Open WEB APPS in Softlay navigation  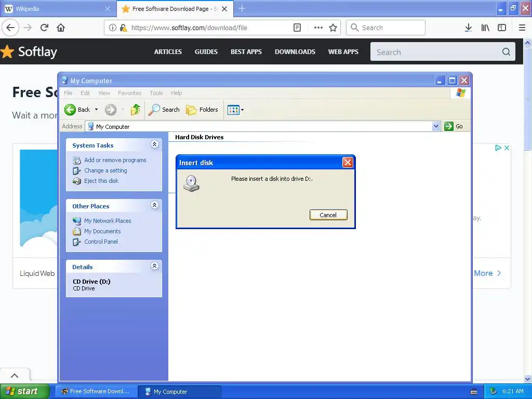pyautogui.click(x=343, y=51)
